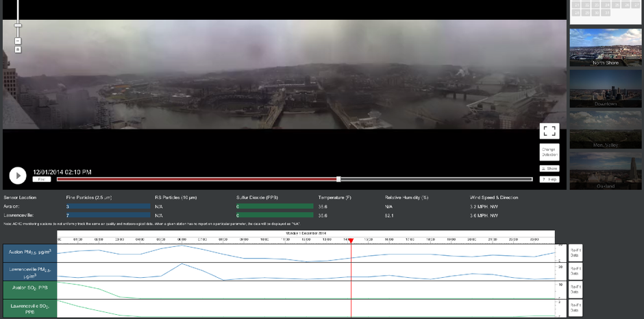Click the zoom out minus icon
The width and height of the screenshot is (644, 319).
[x=18, y=41]
